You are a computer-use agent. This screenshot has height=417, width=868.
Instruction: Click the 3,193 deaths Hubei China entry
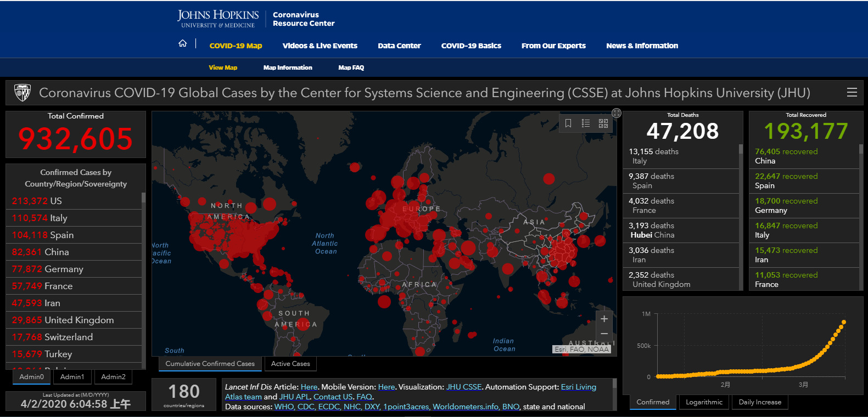(681, 230)
